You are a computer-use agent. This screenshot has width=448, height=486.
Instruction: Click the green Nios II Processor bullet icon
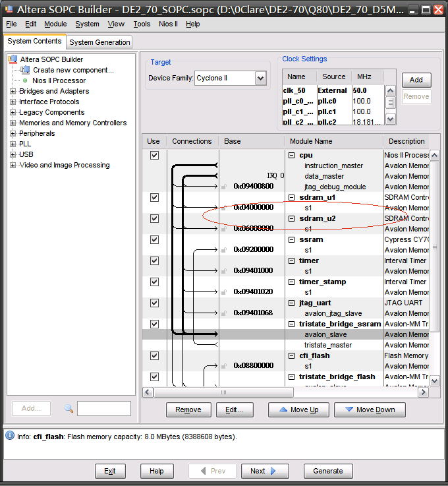pos(26,80)
